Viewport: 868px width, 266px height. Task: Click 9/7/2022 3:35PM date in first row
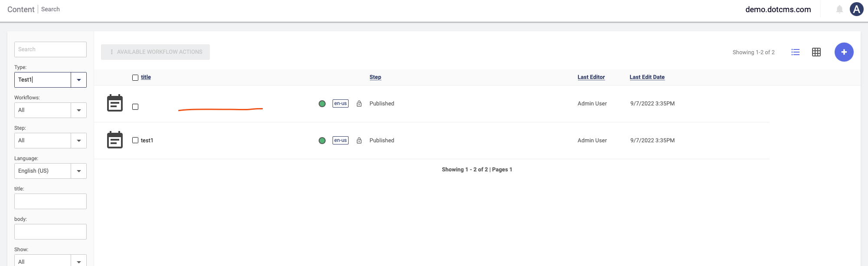click(x=653, y=104)
